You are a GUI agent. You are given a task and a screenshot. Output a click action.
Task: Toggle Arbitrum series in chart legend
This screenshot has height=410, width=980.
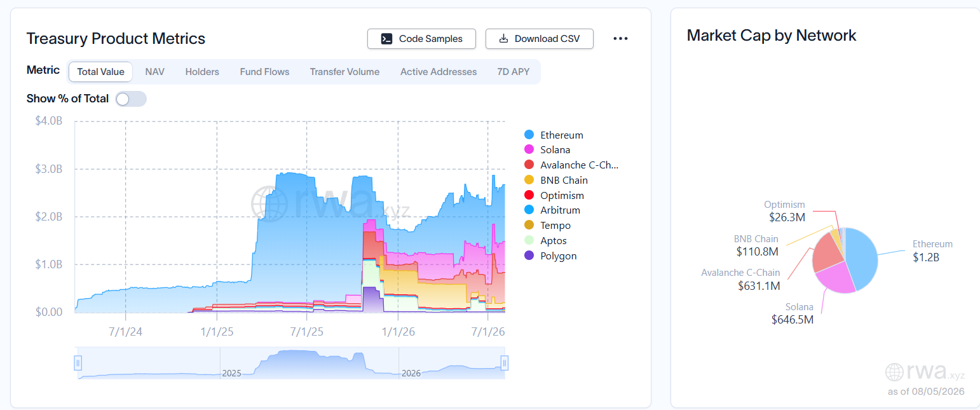coord(552,210)
